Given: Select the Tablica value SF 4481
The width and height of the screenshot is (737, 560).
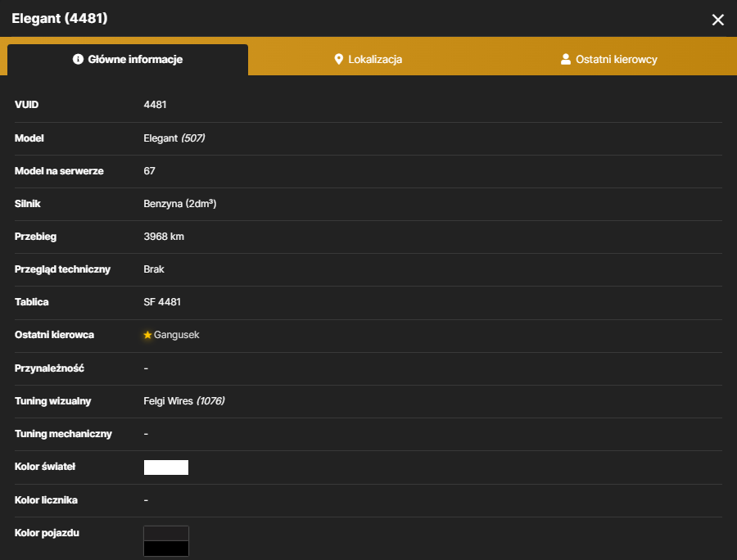Looking at the screenshot, I should [162, 302].
